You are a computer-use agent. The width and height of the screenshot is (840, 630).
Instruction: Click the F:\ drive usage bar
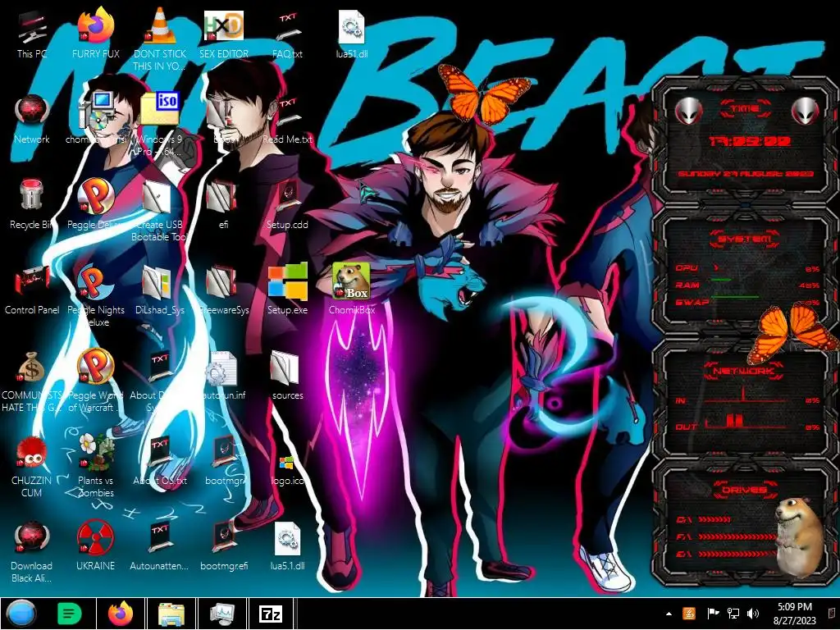736,536
